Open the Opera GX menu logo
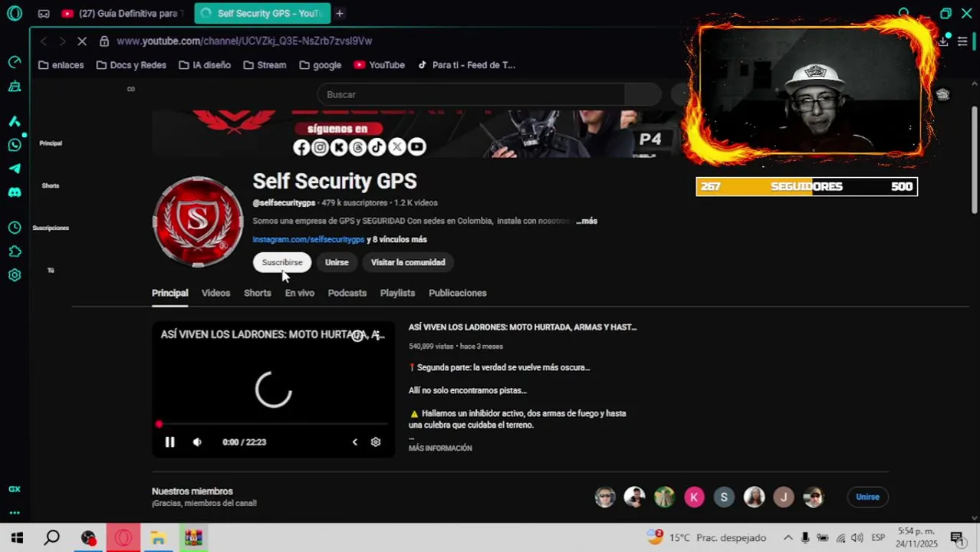The width and height of the screenshot is (980, 552). pyautogui.click(x=15, y=13)
